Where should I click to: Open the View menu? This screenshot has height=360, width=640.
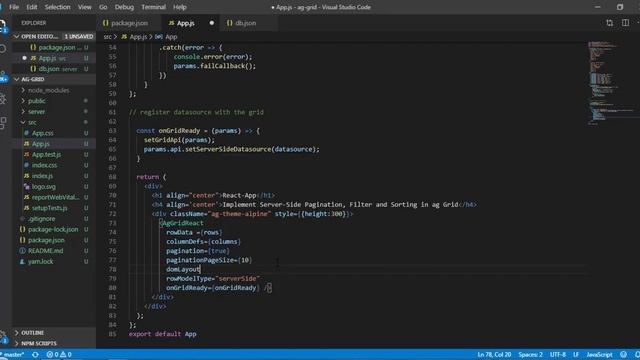(x=84, y=7)
